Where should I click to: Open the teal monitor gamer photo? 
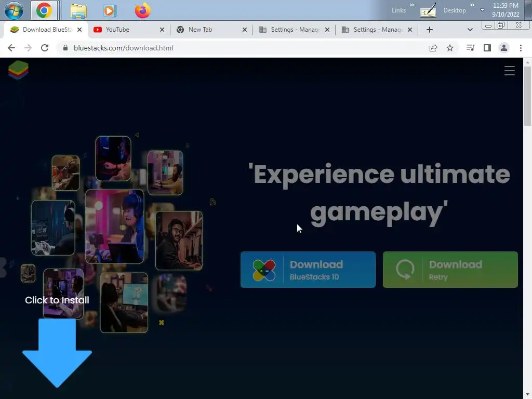pyautogui.click(x=124, y=303)
